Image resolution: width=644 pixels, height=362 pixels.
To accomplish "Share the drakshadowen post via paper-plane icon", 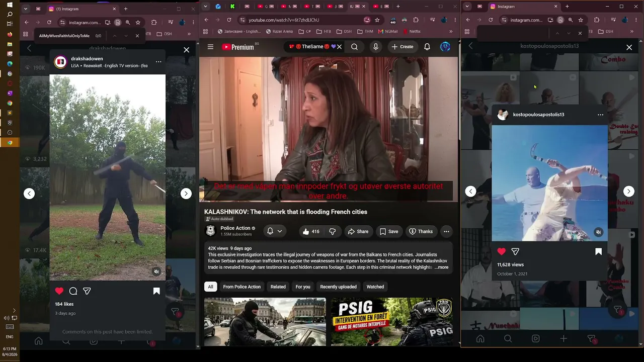I will pos(87,291).
